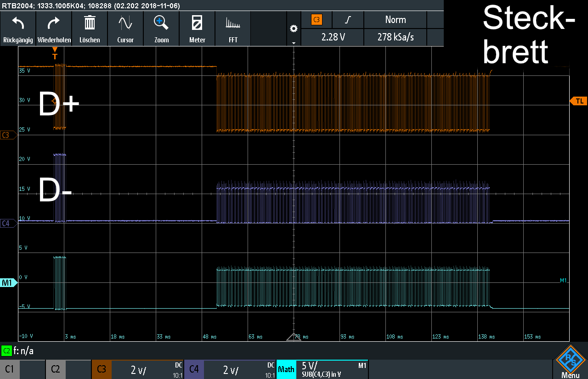
Task: Open the Rohde & Schwarz Menu button
Action: [570, 362]
